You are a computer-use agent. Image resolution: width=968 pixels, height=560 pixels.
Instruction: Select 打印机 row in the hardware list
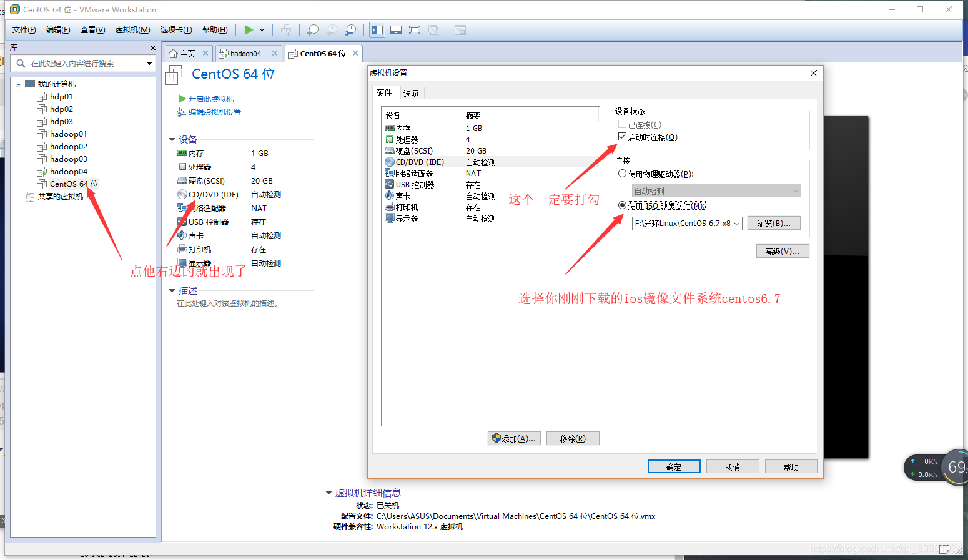[x=490, y=207]
